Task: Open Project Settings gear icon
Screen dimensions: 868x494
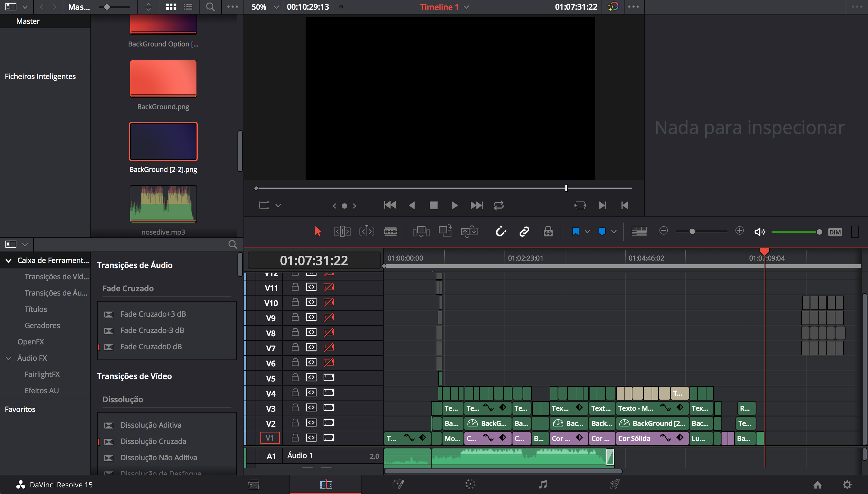Action: (x=847, y=484)
